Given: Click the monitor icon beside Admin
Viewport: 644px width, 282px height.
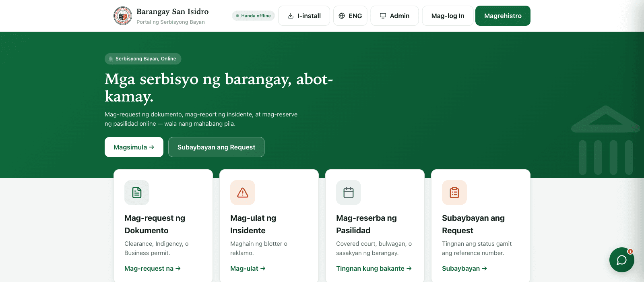Looking at the screenshot, I should pyautogui.click(x=383, y=16).
